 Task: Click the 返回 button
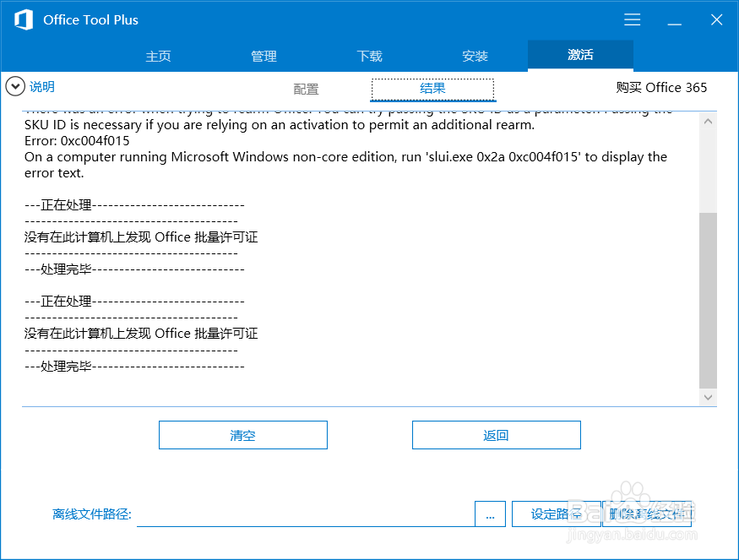(x=497, y=435)
